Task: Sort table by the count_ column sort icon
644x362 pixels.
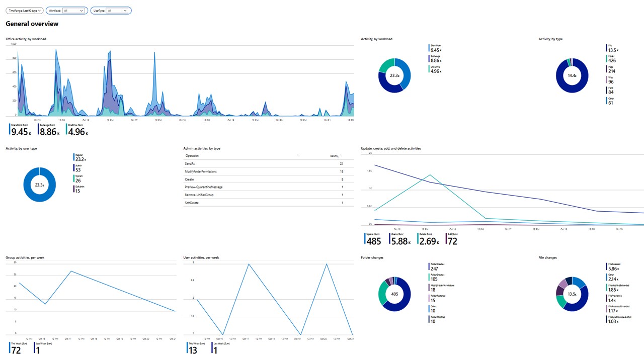Action: 342,156
